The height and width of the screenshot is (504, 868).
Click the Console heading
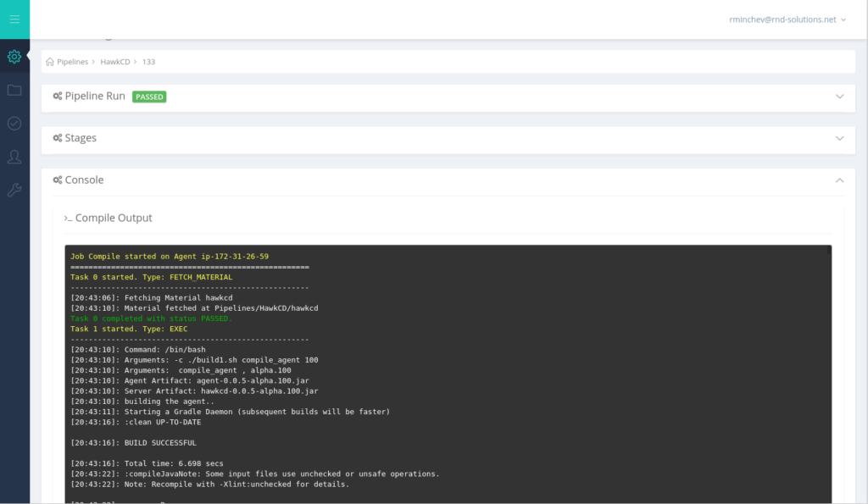(84, 180)
